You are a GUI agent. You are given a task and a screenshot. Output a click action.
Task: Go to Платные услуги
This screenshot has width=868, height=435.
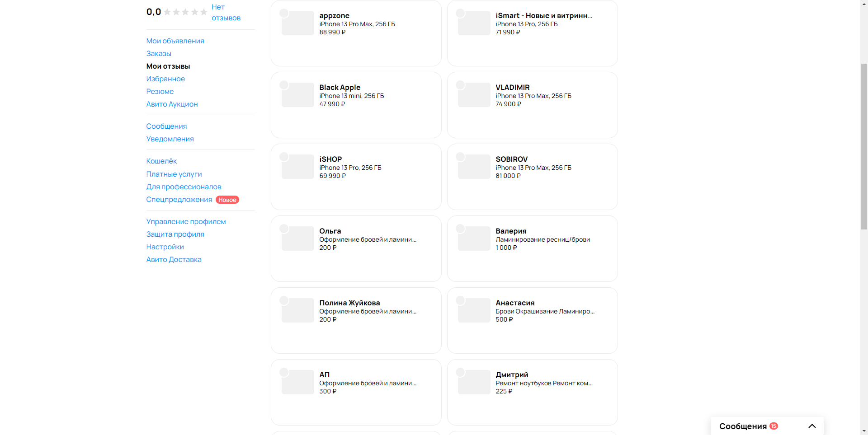pos(174,174)
